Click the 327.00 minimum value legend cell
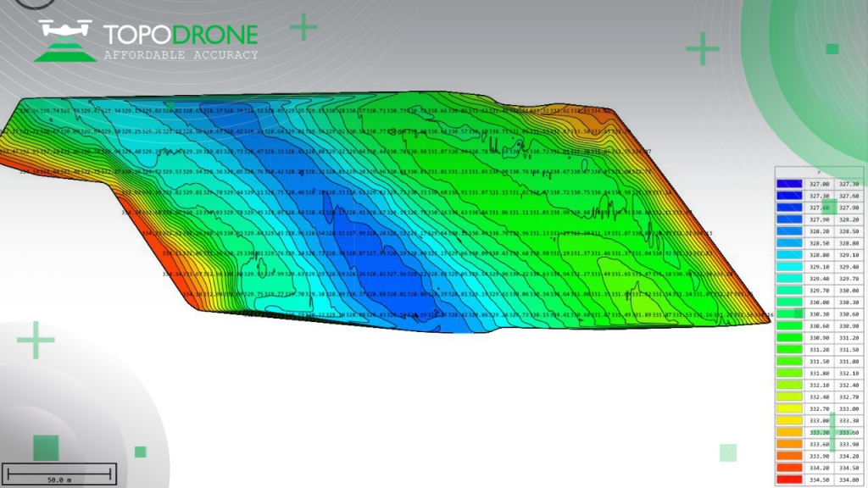The height and width of the screenshot is (488, 868). click(x=819, y=184)
